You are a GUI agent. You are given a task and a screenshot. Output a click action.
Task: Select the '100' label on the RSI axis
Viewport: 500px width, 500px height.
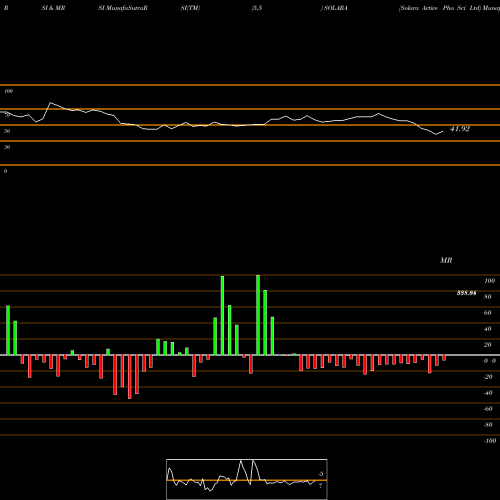[x=9, y=91]
